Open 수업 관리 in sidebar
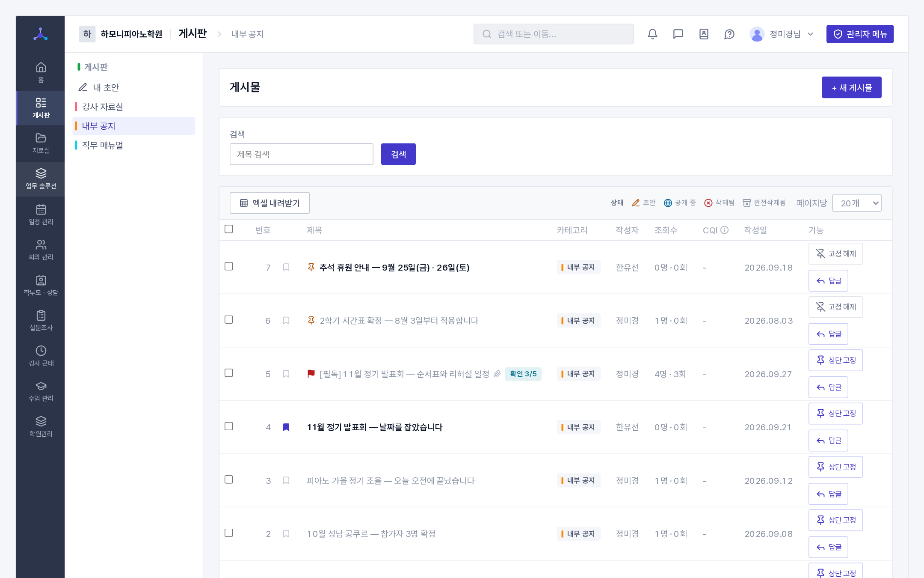The image size is (924, 578). point(41,391)
